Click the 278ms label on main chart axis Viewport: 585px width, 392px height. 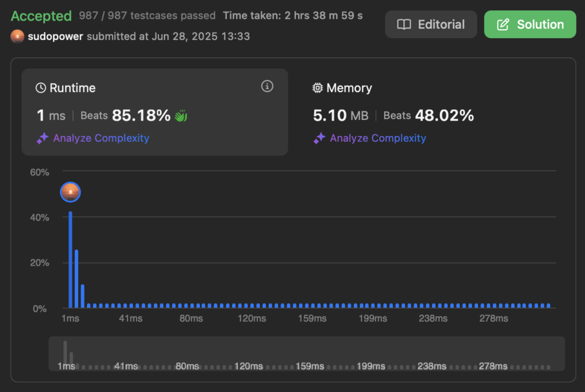click(494, 318)
